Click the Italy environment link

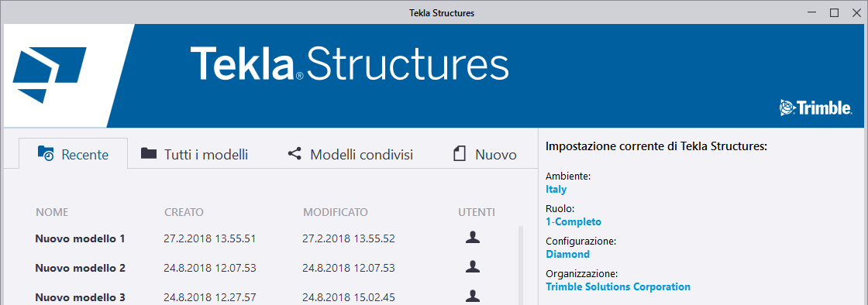(x=556, y=189)
